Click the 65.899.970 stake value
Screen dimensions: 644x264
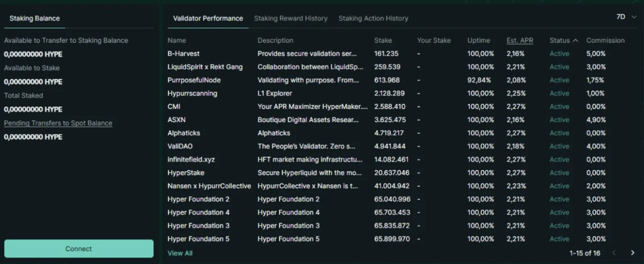click(x=392, y=239)
